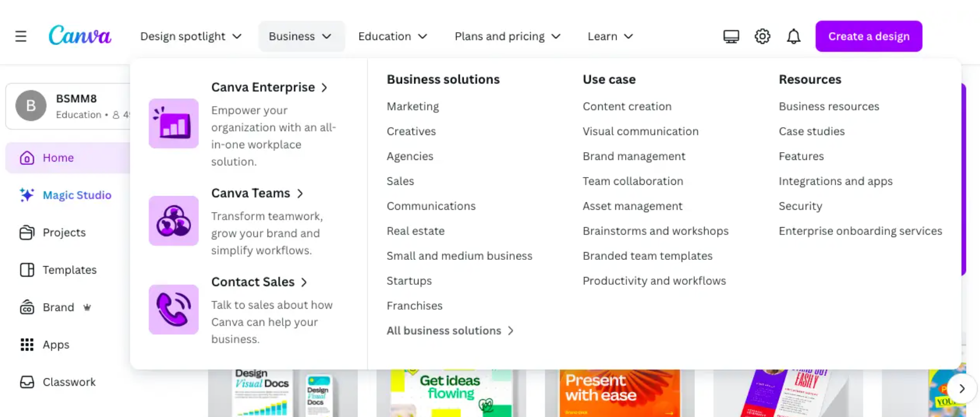Open Visual communication use case
The width and height of the screenshot is (980, 417).
[640, 132]
